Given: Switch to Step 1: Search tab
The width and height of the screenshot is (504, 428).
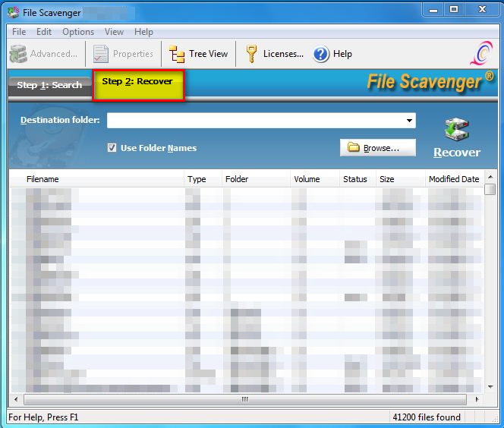Looking at the screenshot, I should [x=50, y=86].
